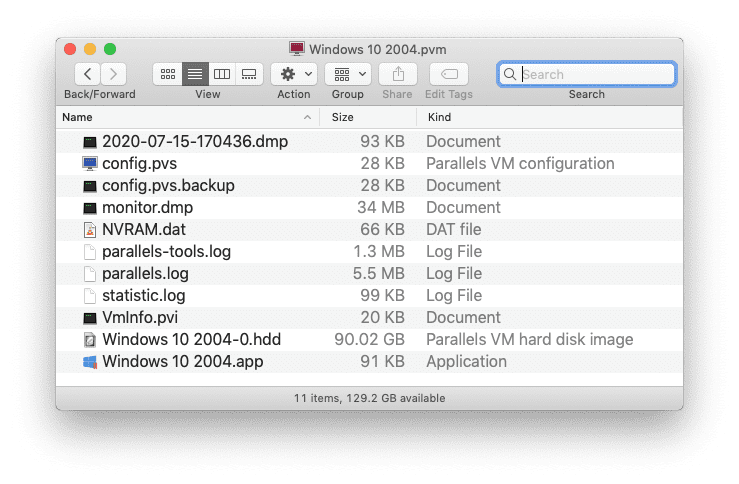Click the Application kind text
The image size is (739, 484).
(467, 361)
